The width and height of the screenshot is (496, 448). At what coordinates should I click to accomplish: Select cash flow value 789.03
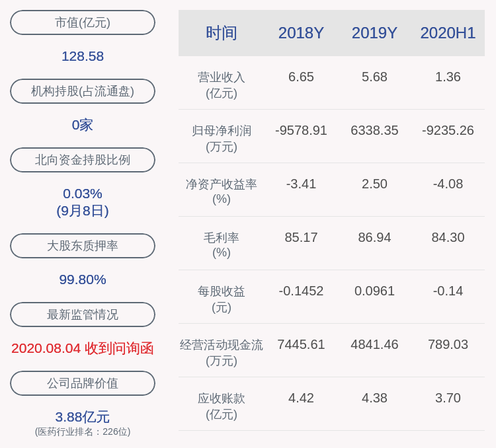pyautogui.click(x=448, y=344)
